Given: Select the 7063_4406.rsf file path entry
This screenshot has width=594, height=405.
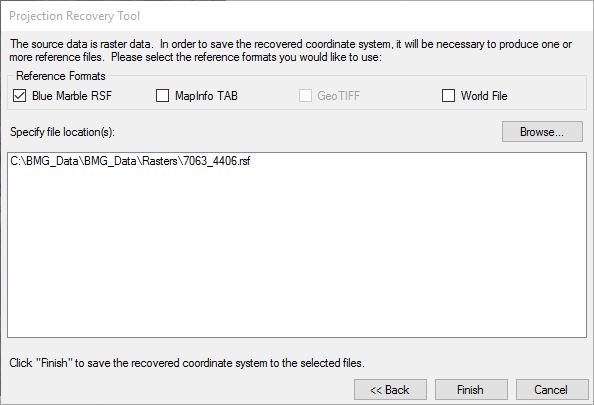Looking at the screenshot, I should pyautogui.click(x=130, y=161).
